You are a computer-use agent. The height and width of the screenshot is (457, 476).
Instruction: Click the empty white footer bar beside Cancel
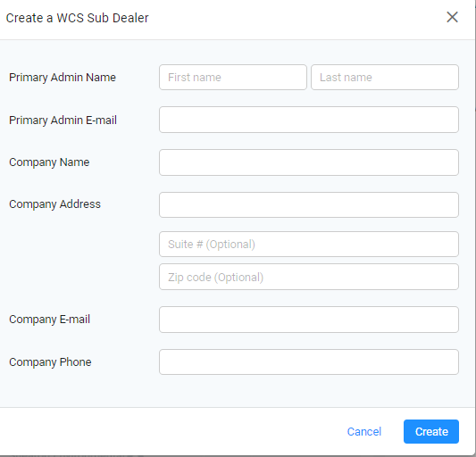[x=170, y=431]
